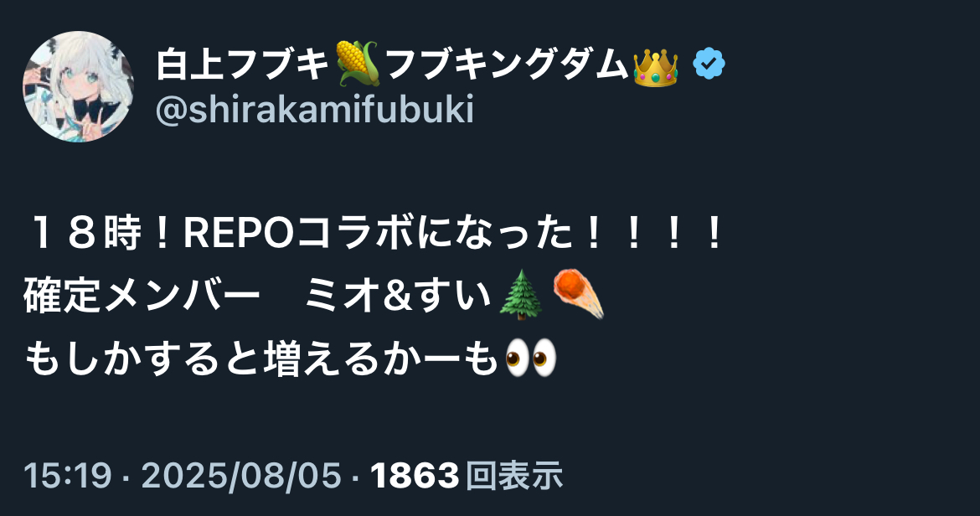The width and height of the screenshot is (980, 516).
Task: Click the exclamation marks after になった
Action: click(653, 235)
